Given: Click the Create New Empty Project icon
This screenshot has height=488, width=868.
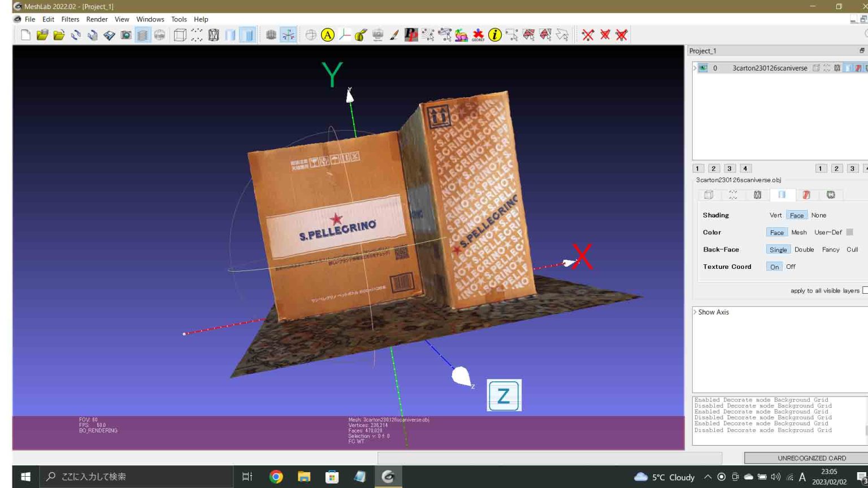Looking at the screenshot, I should 25,34.
